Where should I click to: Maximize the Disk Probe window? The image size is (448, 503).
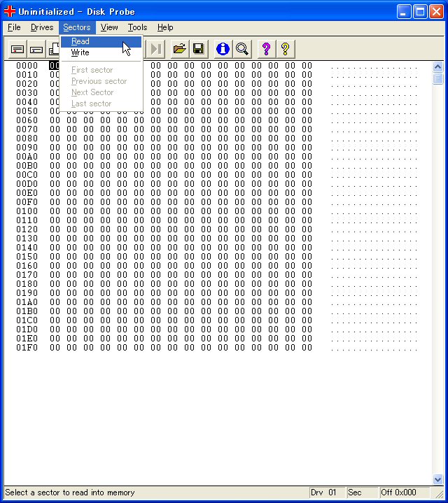pyautogui.click(x=420, y=12)
